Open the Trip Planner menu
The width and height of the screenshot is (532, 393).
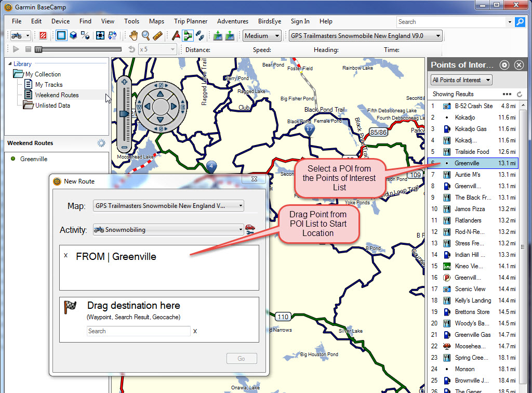191,21
